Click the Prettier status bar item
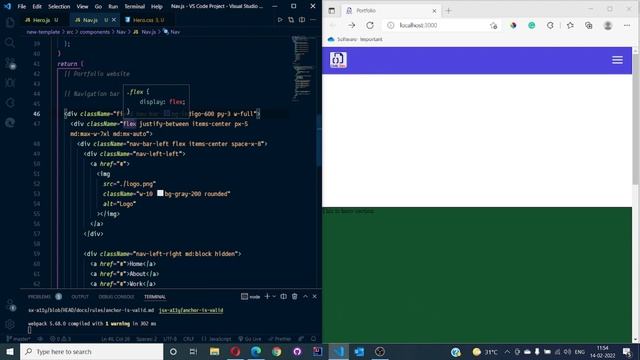The image size is (640, 360). [280, 339]
